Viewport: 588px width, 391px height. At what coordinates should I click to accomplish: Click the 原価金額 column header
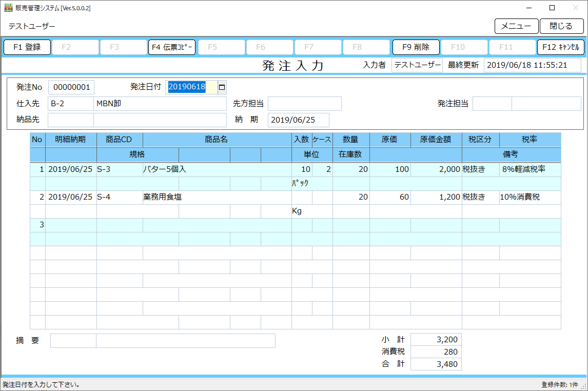[x=436, y=140]
